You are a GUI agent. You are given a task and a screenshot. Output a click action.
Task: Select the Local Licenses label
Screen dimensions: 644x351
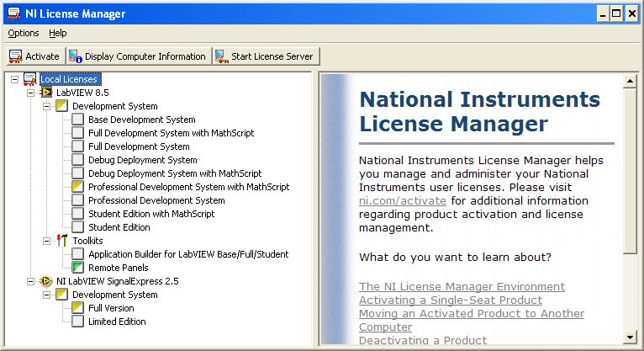pyautogui.click(x=69, y=79)
